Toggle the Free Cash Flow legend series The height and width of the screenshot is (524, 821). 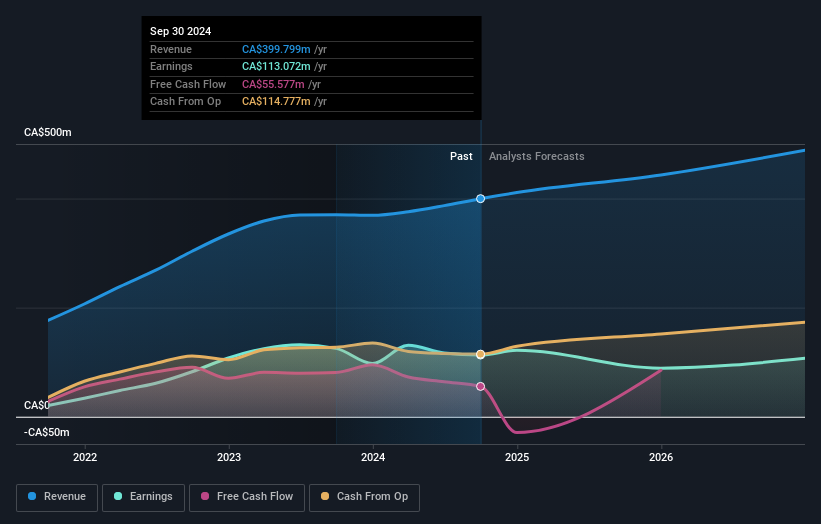(247, 497)
